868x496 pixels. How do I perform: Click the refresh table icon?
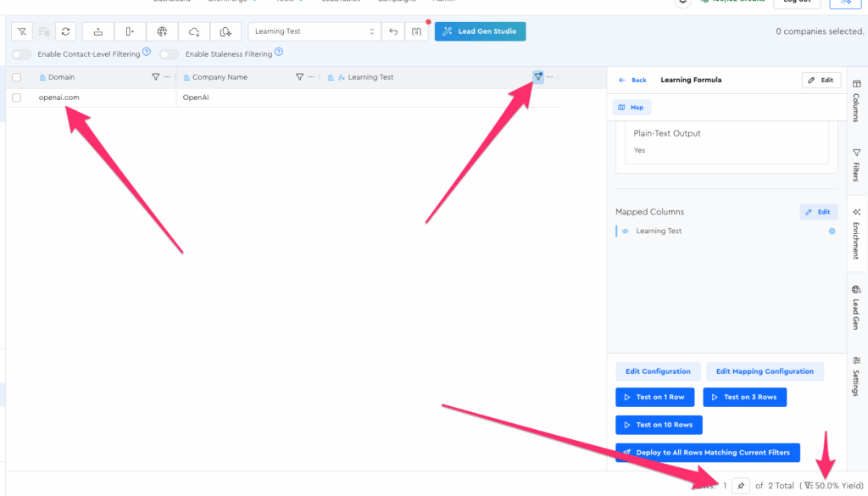pos(66,31)
